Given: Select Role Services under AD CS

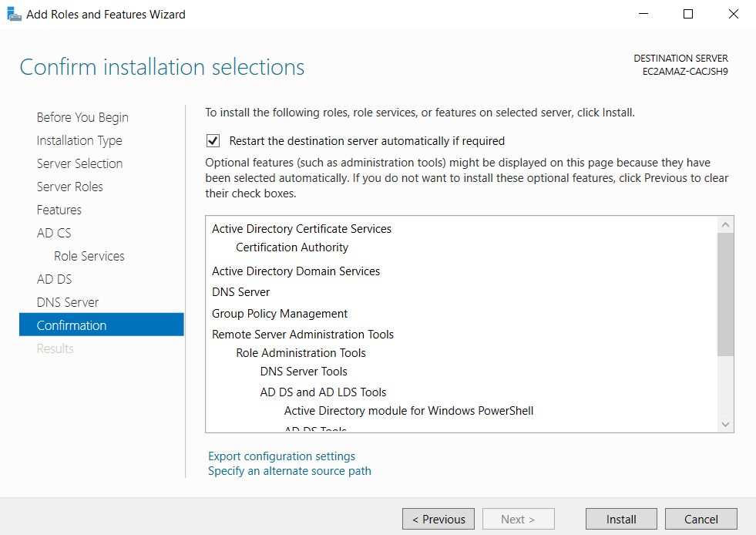Looking at the screenshot, I should [89, 256].
